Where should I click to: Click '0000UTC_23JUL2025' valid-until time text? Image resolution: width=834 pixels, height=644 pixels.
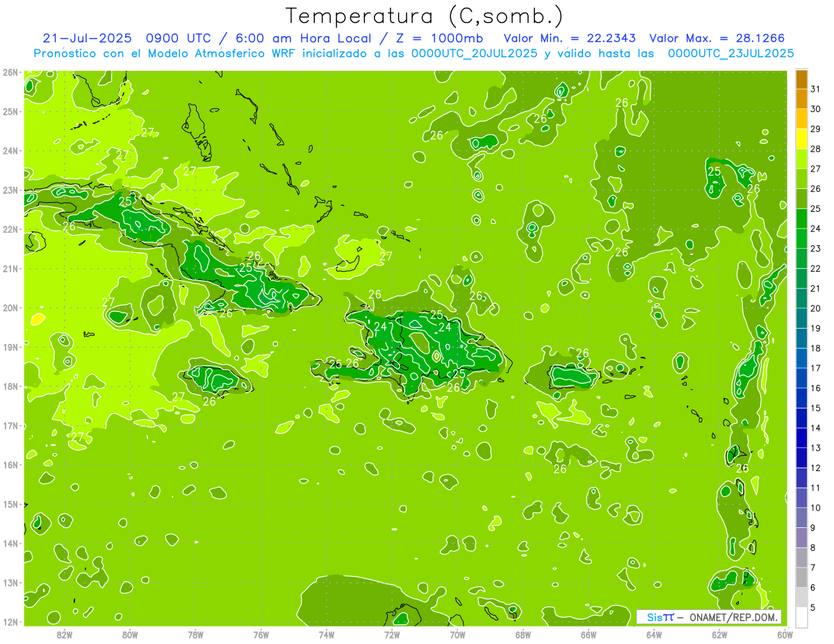[730, 53]
